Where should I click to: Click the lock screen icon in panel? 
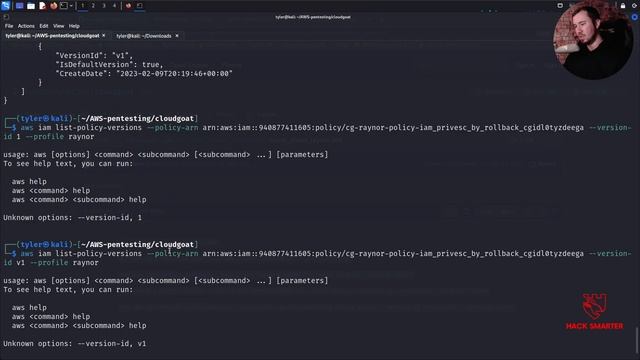pyautogui.click(x=623, y=6)
